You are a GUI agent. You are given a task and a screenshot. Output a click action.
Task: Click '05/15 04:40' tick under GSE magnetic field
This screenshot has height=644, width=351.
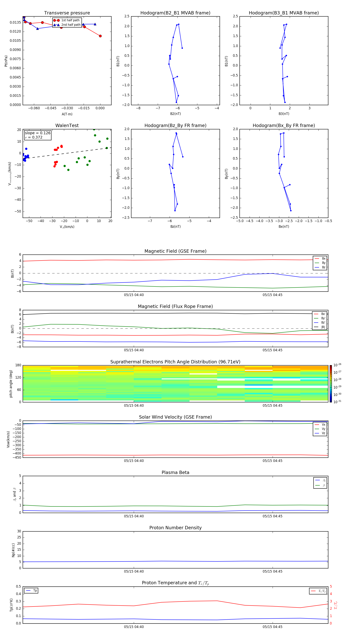134,295
